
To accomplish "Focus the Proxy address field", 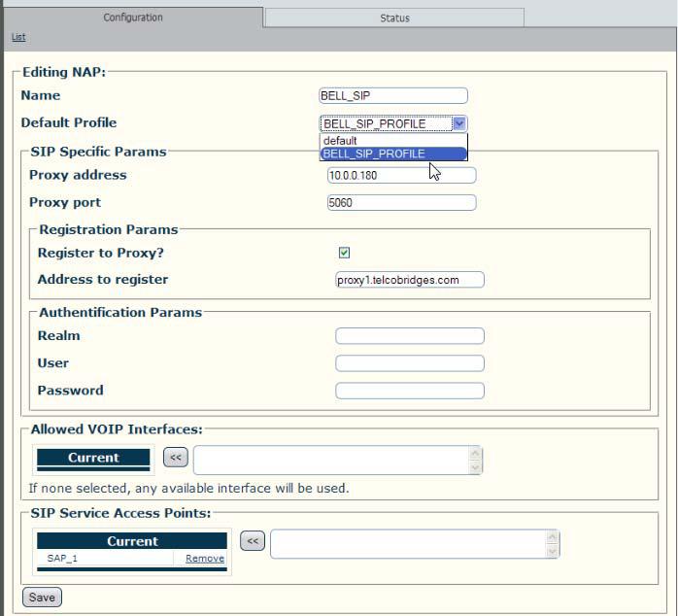I will point(402,175).
